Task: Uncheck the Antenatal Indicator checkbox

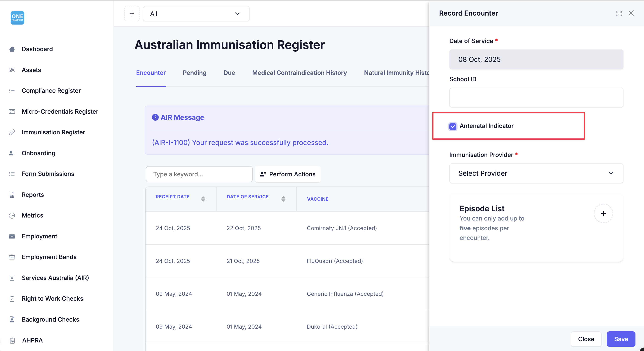Action: 453,126
